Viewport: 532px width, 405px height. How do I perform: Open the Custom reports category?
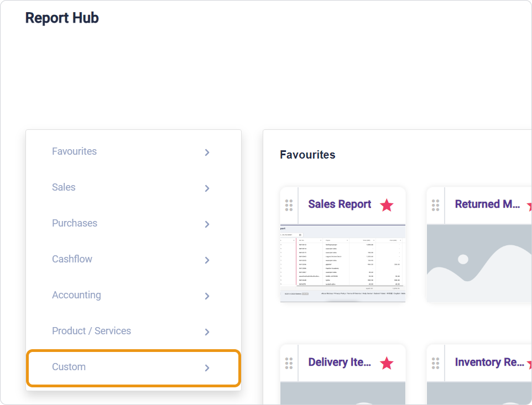tap(133, 368)
